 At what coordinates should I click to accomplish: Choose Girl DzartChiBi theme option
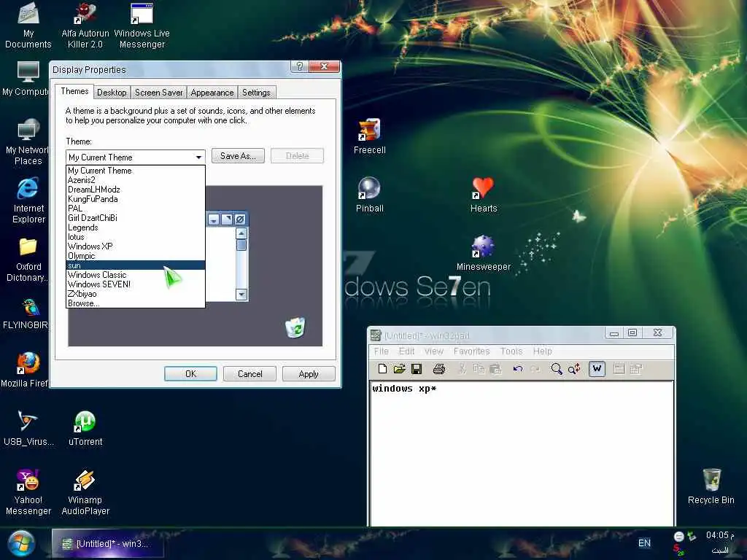tap(135, 217)
